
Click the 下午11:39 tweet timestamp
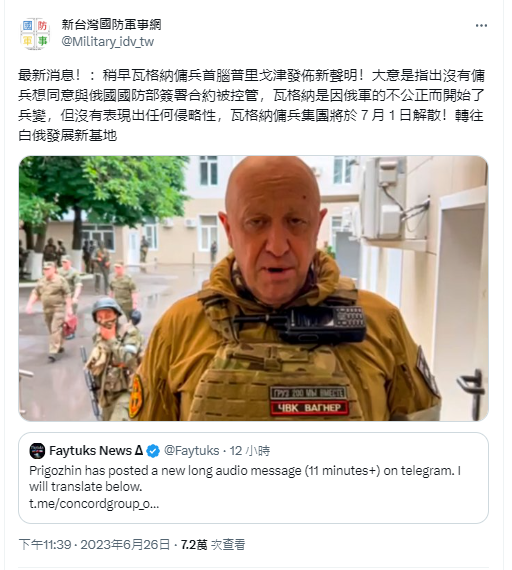click(45, 545)
